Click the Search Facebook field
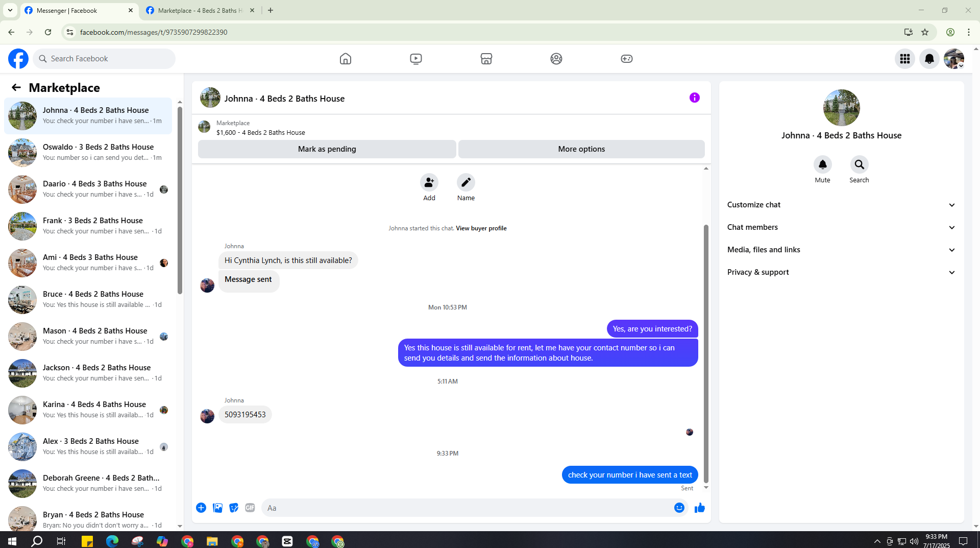Image resolution: width=980 pixels, height=548 pixels. (104, 59)
